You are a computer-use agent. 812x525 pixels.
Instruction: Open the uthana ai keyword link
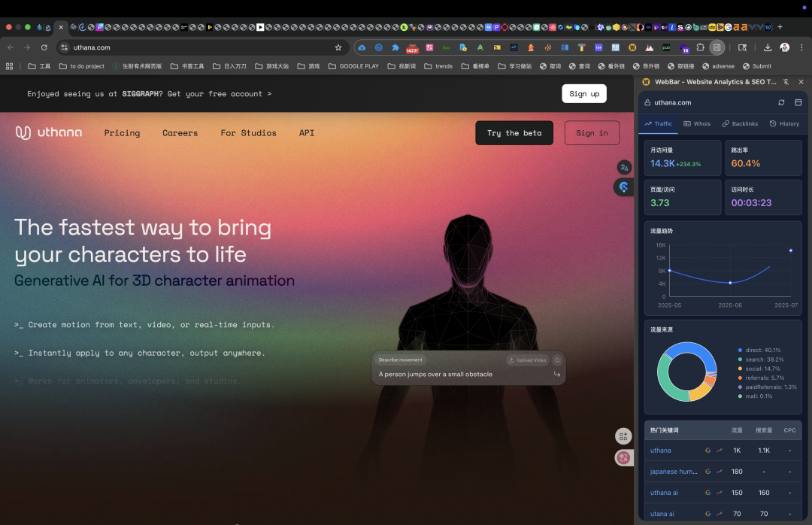[x=664, y=493]
